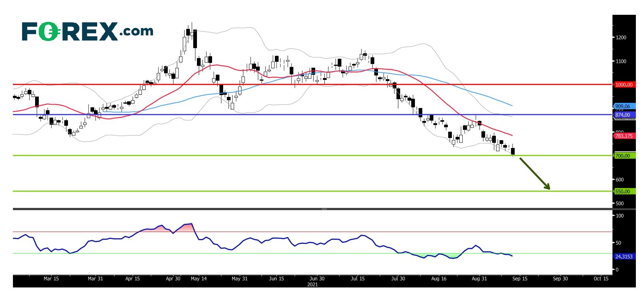The height and width of the screenshot is (293, 644).
Task: Click the Mar 15 date marker
Action: (x=51, y=279)
